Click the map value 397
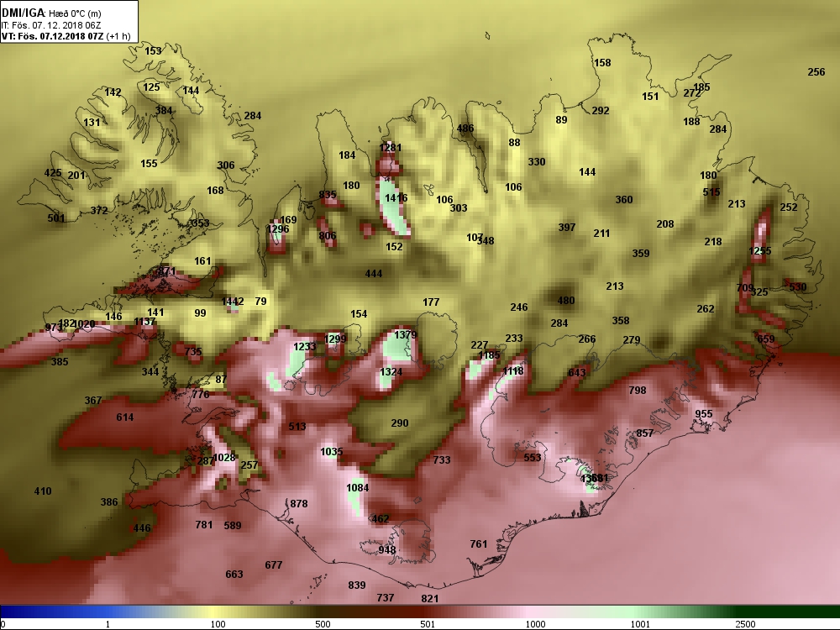 [567, 228]
